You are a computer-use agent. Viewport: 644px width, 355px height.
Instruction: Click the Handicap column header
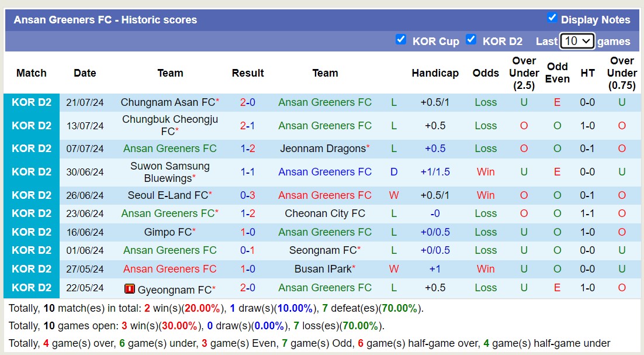pos(435,73)
